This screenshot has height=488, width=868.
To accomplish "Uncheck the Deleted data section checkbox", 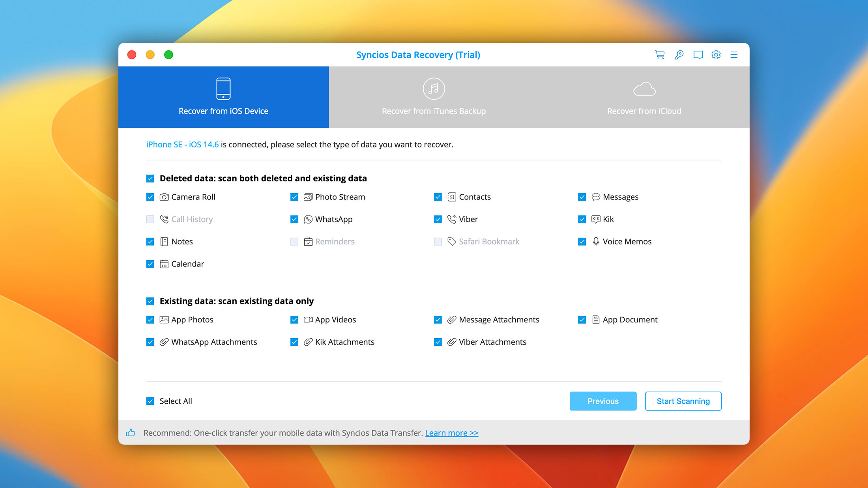I will pyautogui.click(x=150, y=179).
